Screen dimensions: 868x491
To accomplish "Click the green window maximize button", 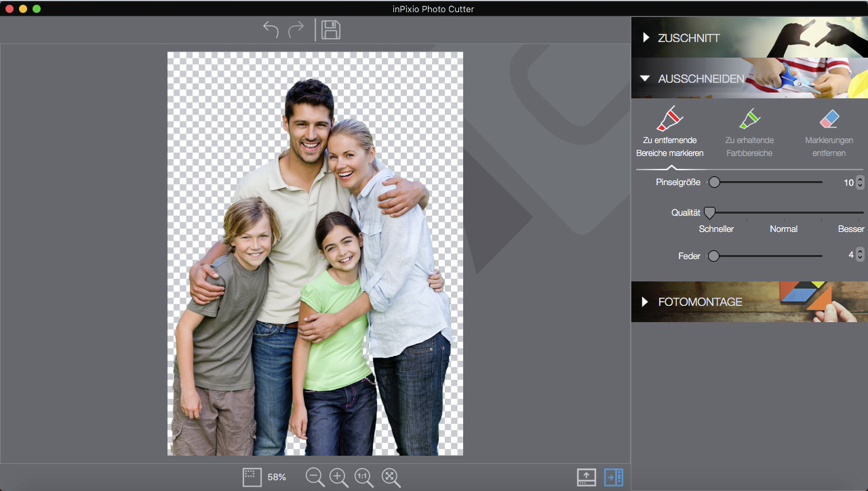I will coord(37,9).
